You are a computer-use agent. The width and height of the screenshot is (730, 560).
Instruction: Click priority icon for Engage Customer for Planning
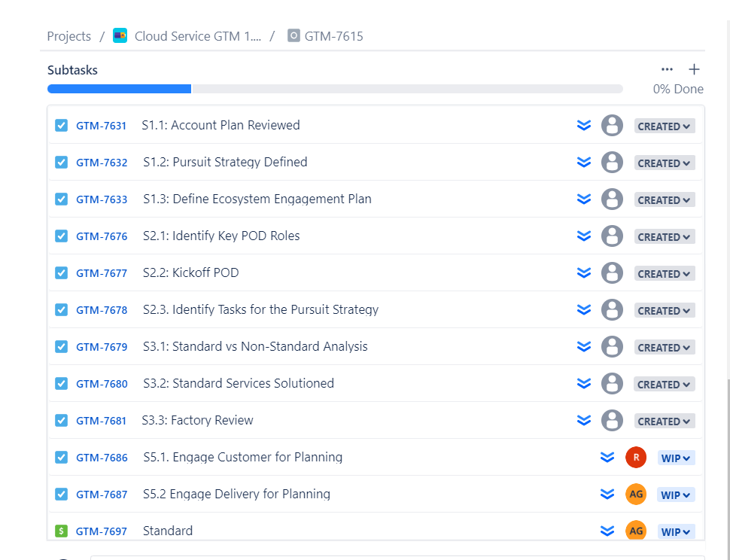click(607, 457)
